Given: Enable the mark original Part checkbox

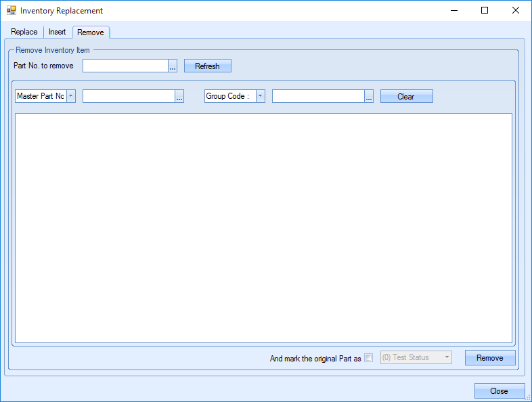Looking at the screenshot, I should click(369, 358).
